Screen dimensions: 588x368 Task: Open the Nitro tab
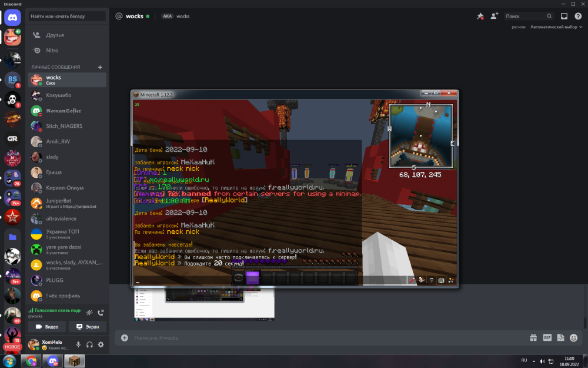click(x=67, y=50)
